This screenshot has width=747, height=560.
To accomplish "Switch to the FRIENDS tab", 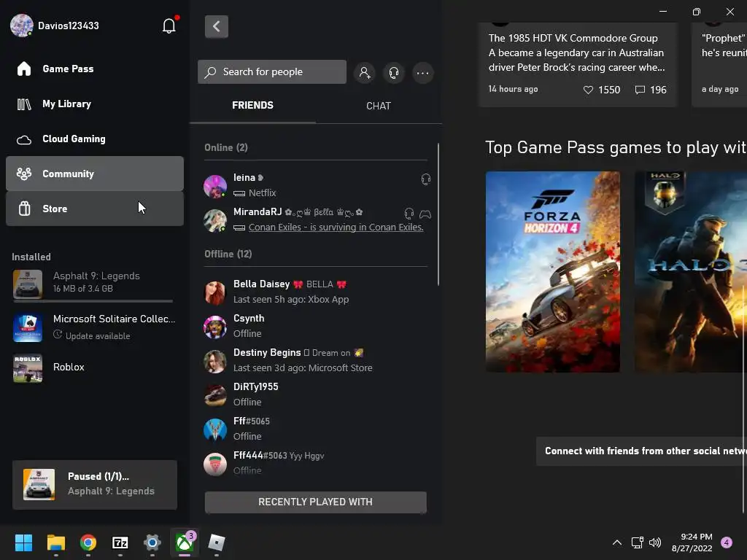I will [x=252, y=105].
